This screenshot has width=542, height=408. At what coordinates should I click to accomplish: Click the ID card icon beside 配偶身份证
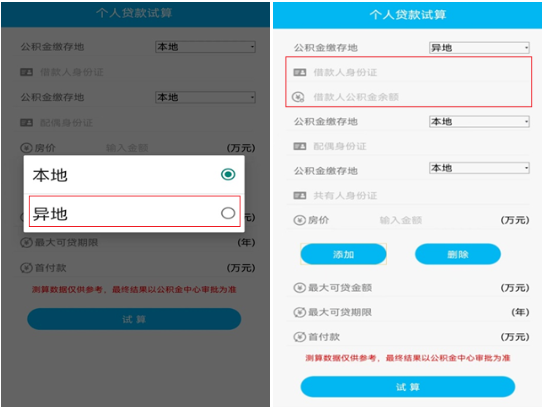pyautogui.click(x=300, y=146)
